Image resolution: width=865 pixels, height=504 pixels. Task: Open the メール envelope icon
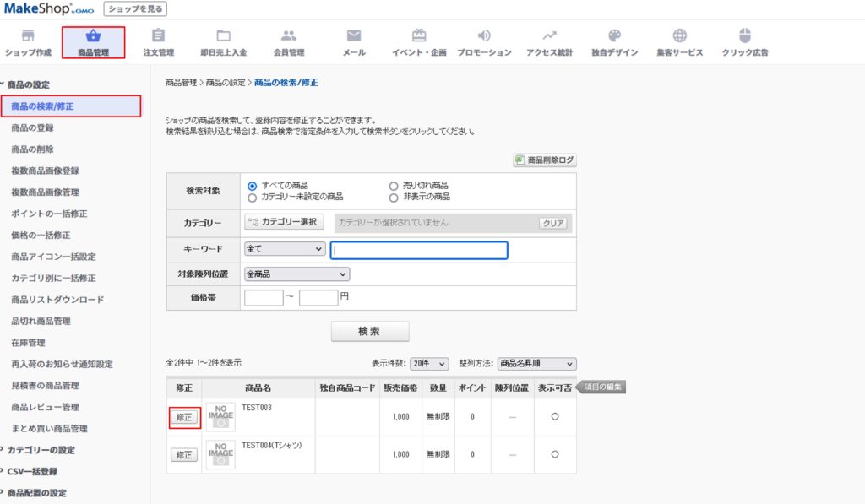pyautogui.click(x=354, y=35)
